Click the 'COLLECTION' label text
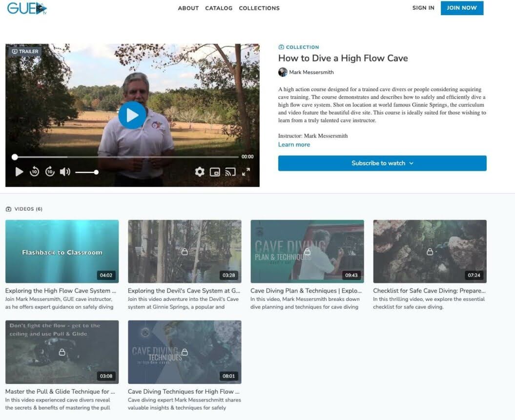 click(x=302, y=47)
